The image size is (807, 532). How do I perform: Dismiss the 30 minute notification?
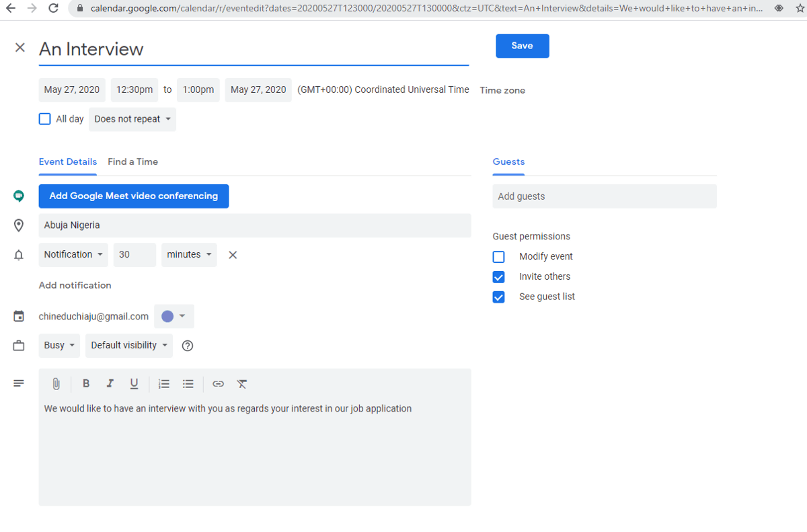(x=232, y=254)
